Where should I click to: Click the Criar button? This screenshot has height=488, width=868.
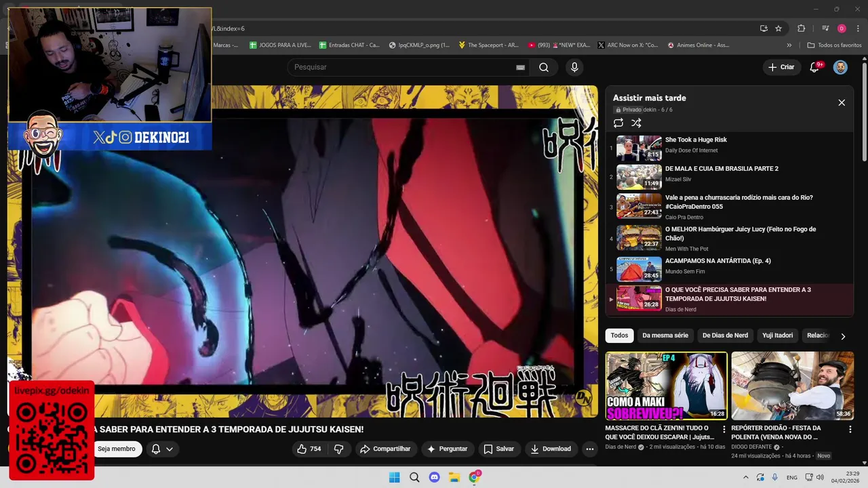coord(781,67)
